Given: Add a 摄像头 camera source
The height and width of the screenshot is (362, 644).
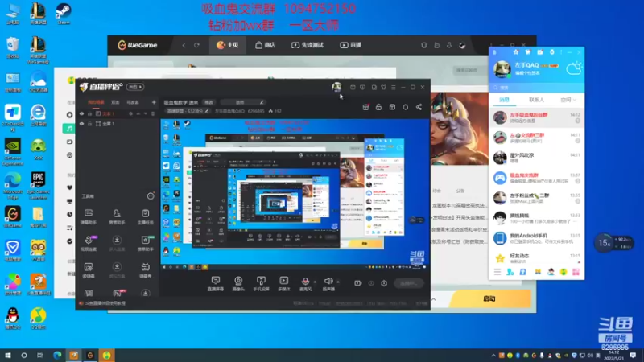Looking at the screenshot, I should click(x=238, y=283).
